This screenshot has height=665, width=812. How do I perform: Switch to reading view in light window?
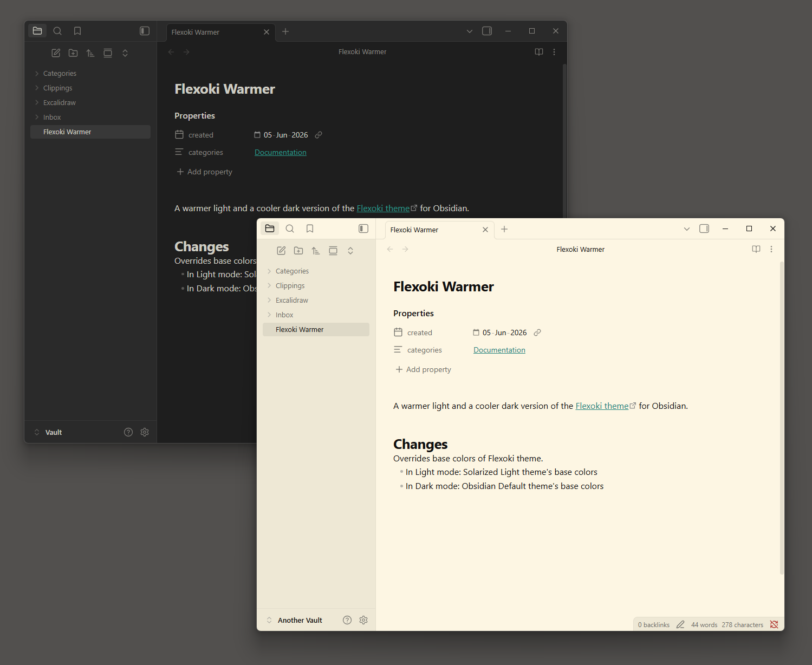tap(756, 249)
